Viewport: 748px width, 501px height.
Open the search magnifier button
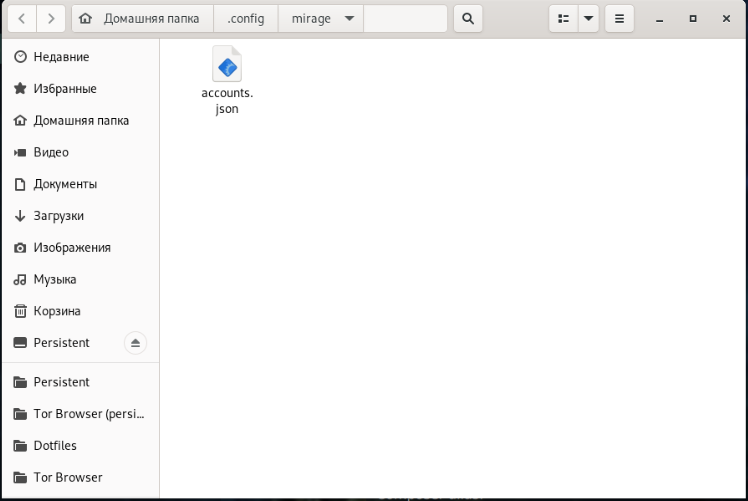click(467, 19)
